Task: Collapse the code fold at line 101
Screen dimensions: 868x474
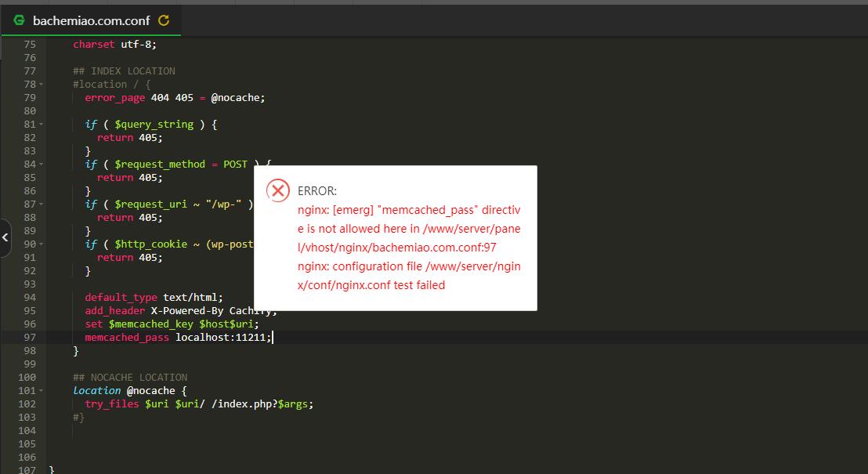Action: [x=41, y=391]
